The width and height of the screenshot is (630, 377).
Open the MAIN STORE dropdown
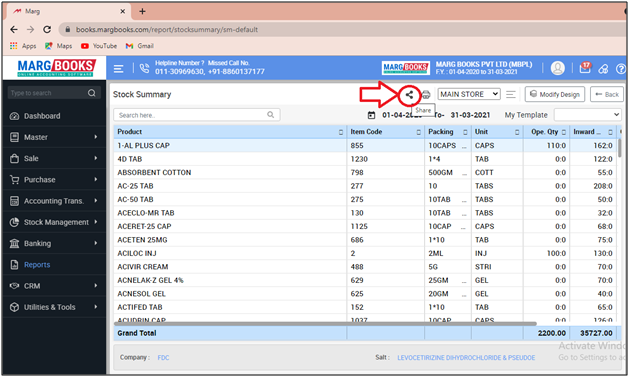469,94
